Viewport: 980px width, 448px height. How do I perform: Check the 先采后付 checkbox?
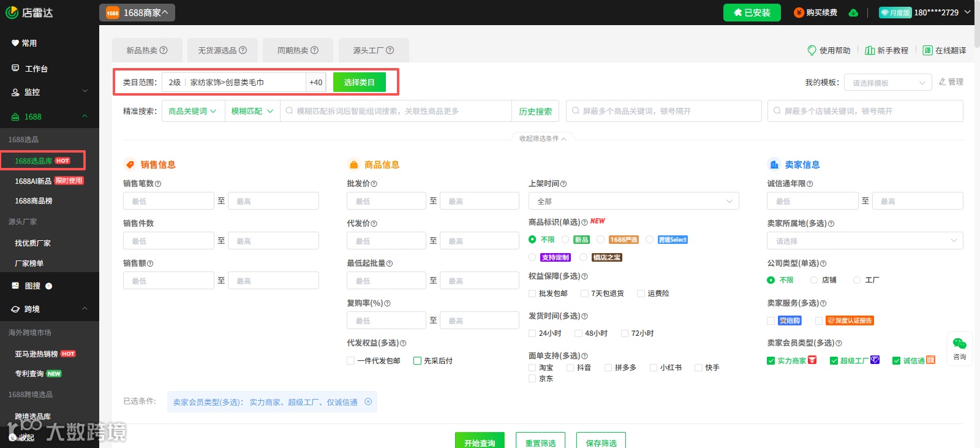click(417, 361)
